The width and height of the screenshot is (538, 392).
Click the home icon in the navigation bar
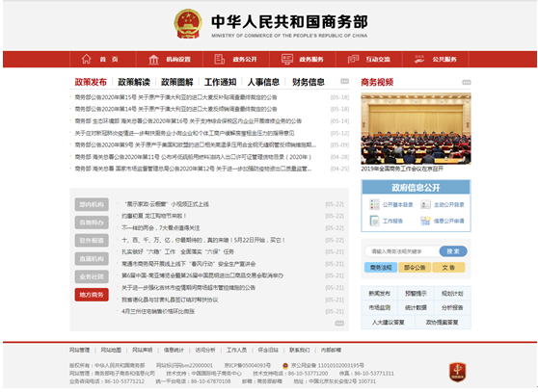click(x=87, y=59)
